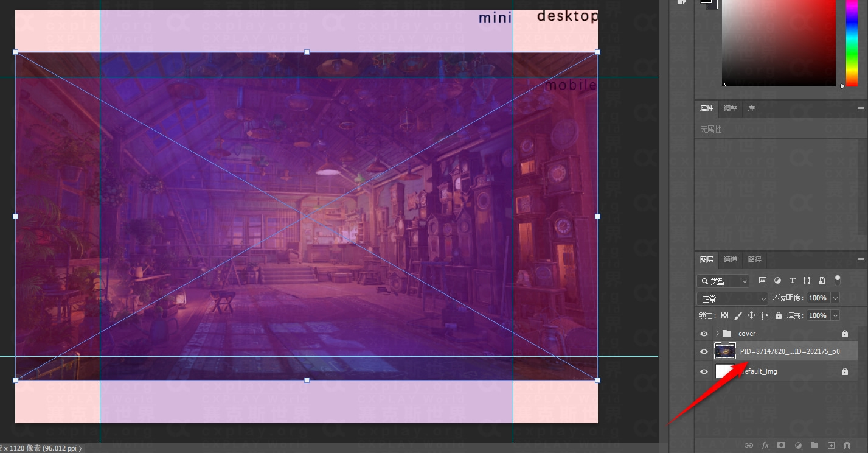Click the default_img layer thumbnail
The height and width of the screenshot is (453, 868).
tap(725, 371)
